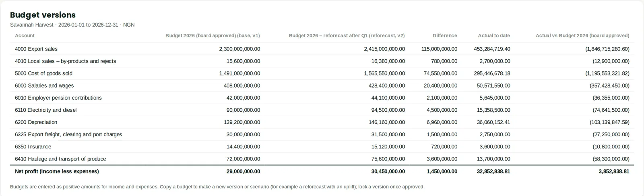
Task: Select the 6110 Electricity and diesel row
Action: pyautogui.click(x=322, y=110)
